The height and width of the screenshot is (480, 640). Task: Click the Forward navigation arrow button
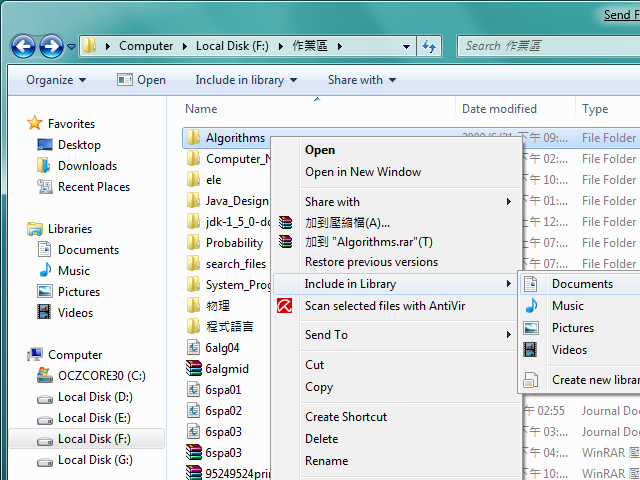(51, 47)
